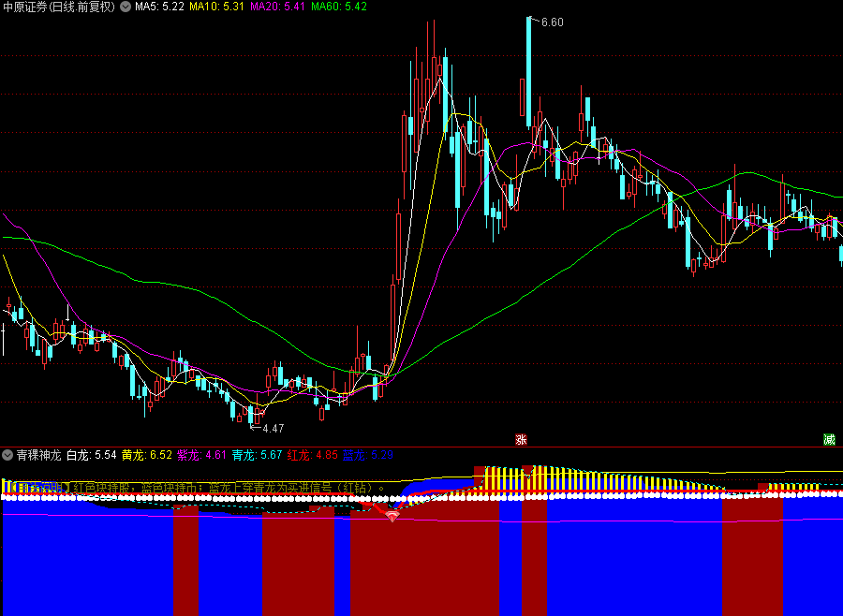Click the green 减 marker icon
The height and width of the screenshot is (616, 843).
click(x=829, y=439)
